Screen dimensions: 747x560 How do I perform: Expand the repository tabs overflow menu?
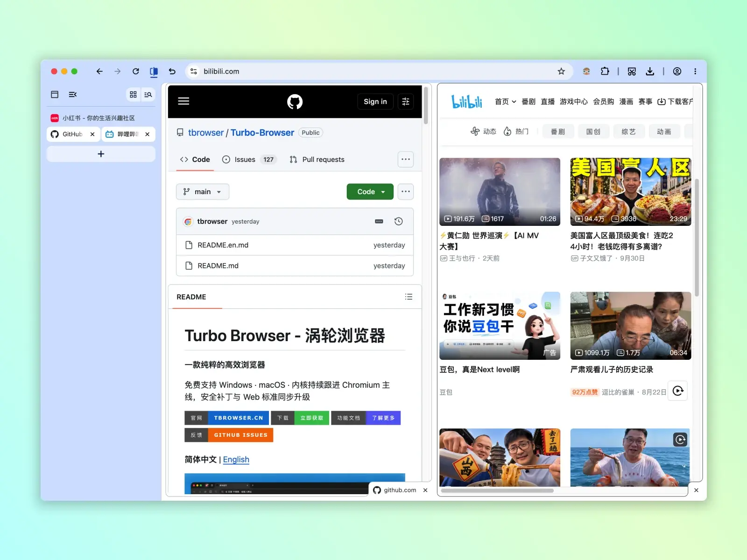click(406, 160)
